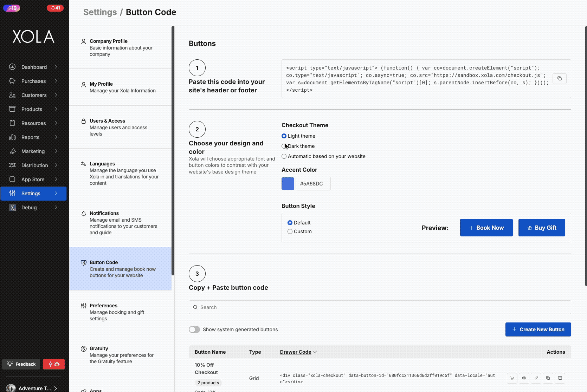The width and height of the screenshot is (587, 392).
Task: Click the XOLA logo
Action: [x=33, y=37]
